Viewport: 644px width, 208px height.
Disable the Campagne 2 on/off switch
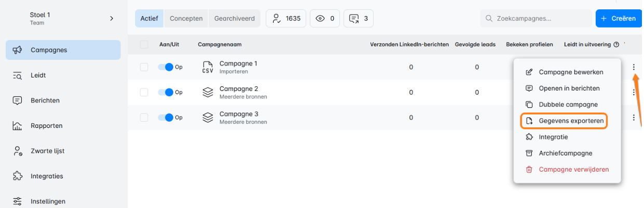[166, 92]
